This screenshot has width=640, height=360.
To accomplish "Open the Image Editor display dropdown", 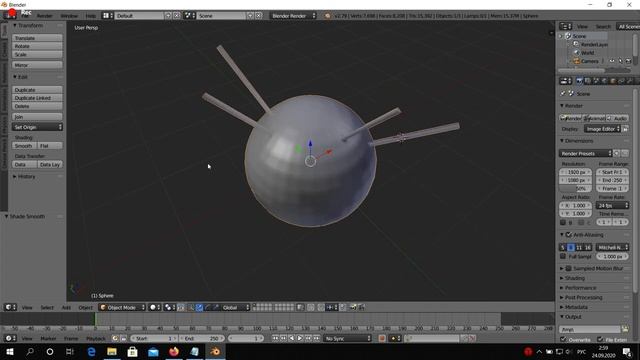I will coord(602,129).
